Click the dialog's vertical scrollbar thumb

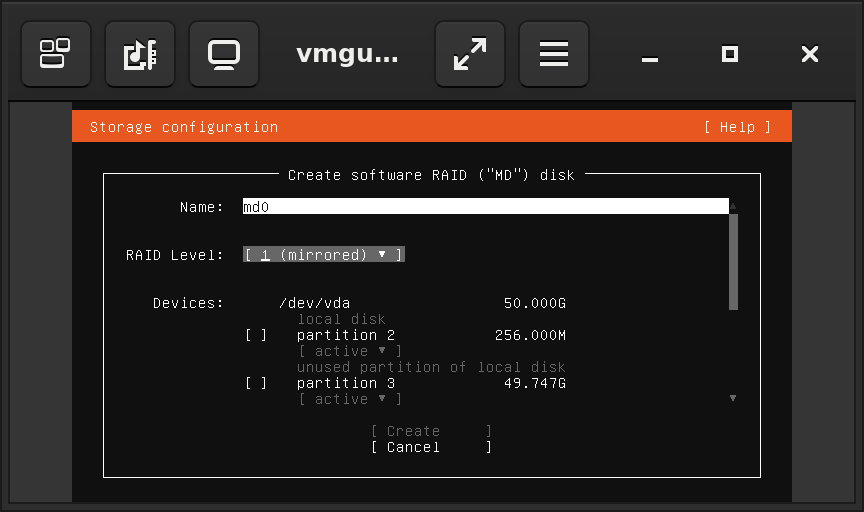pos(733,262)
